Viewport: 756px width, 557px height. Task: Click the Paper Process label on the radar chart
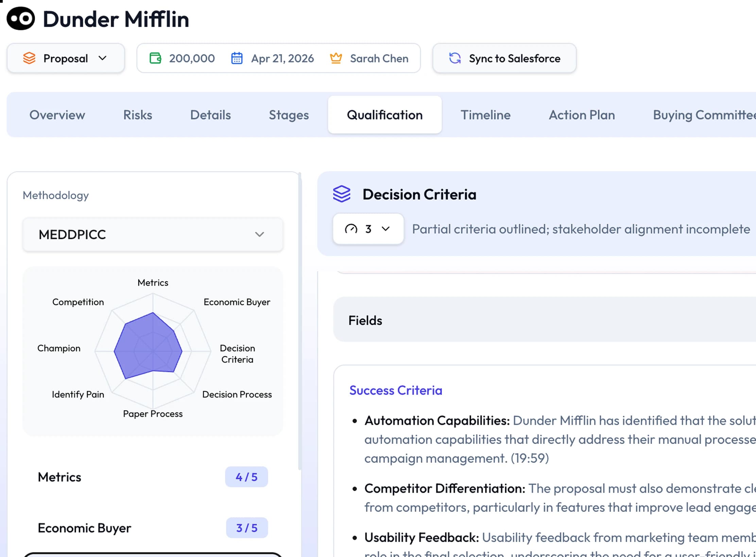[x=153, y=414]
